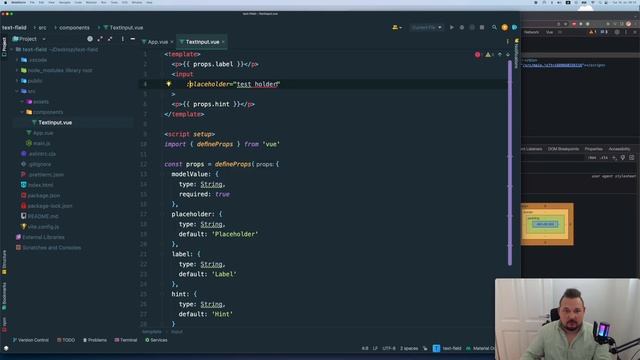
Task: Jump to previous highlighted error arrow
Action: [x=500, y=54]
